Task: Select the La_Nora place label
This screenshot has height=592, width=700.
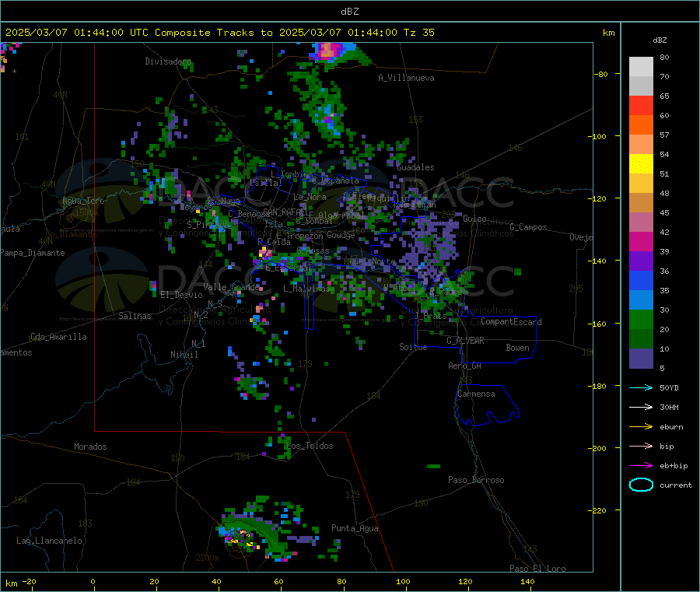Action: (x=310, y=197)
